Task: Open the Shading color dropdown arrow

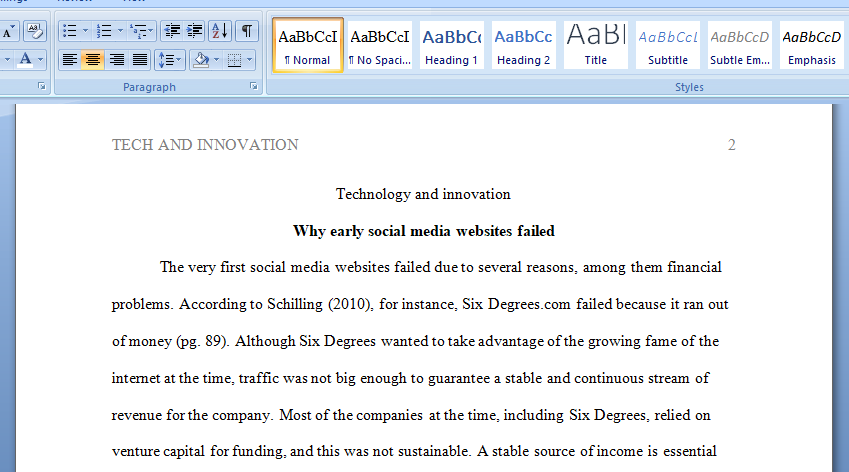Action: click(x=217, y=59)
